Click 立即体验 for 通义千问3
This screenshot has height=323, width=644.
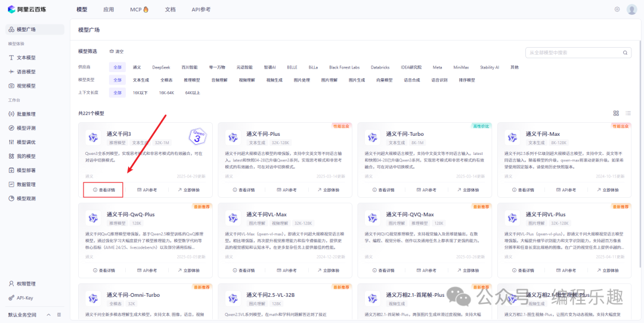tap(188, 190)
